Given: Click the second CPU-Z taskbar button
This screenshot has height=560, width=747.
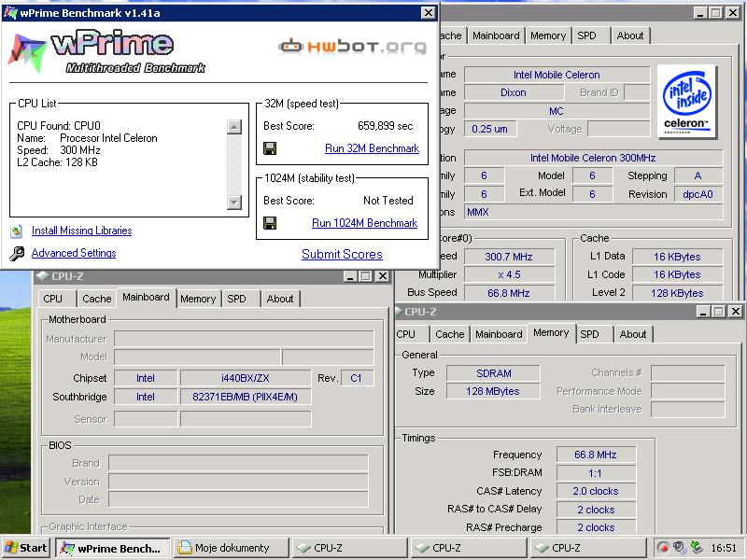Looking at the screenshot, I should point(470,548).
